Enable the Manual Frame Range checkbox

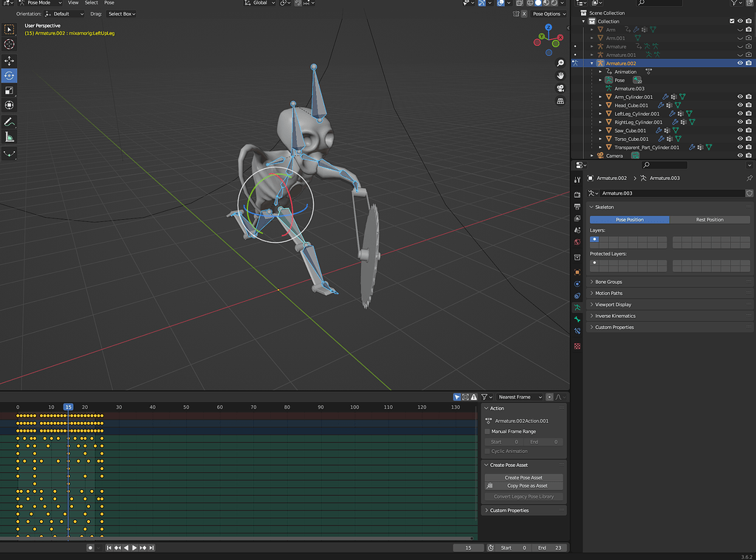[487, 432]
